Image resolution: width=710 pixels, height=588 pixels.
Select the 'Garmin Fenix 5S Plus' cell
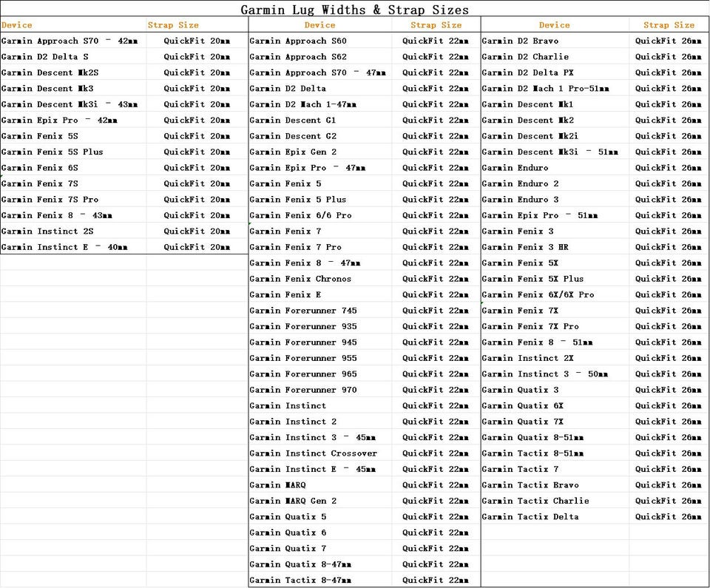[73, 152]
